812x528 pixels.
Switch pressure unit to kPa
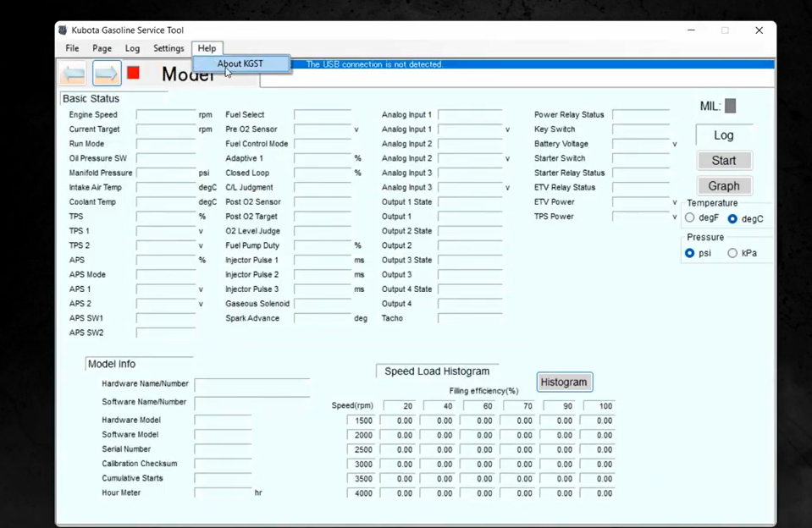click(x=732, y=253)
